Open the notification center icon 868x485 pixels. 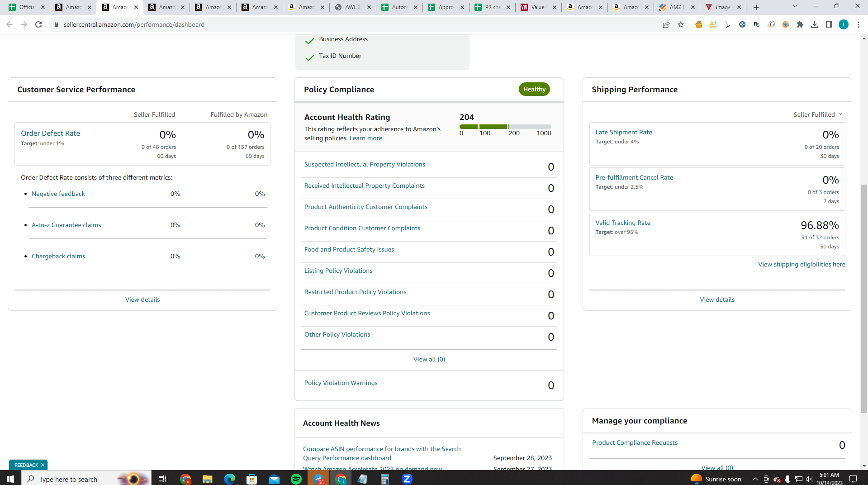tap(853, 479)
